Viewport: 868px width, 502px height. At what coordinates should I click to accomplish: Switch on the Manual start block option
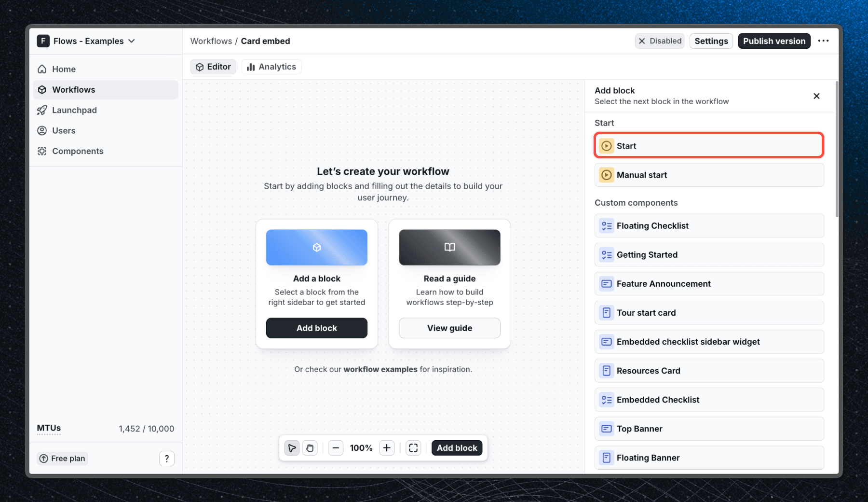[x=708, y=175]
